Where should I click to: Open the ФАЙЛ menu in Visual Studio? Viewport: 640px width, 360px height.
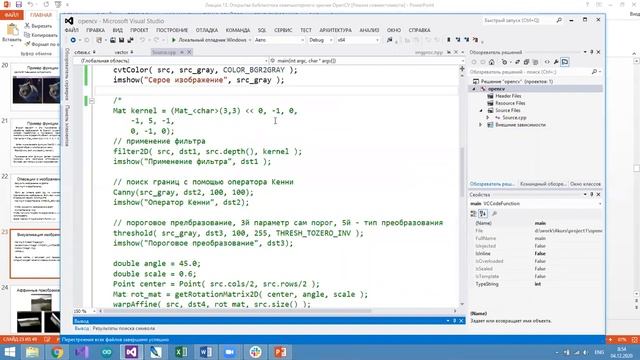(71, 30)
